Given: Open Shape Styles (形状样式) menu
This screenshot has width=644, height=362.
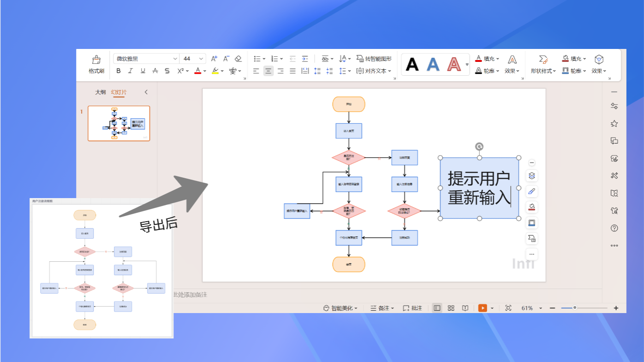Looking at the screenshot, I should pyautogui.click(x=543, y=64).
